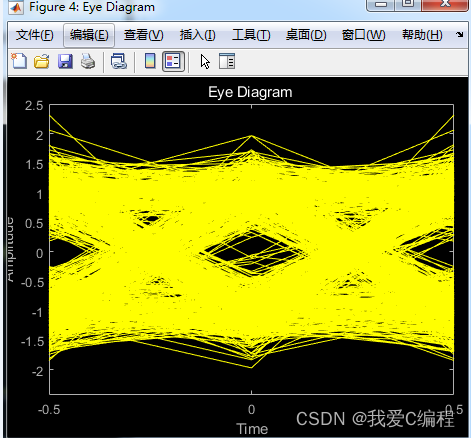Open the 文件(F) menu
Image resolution: width=471 pixels, height=438 pixels.
(x=35, y=35)
